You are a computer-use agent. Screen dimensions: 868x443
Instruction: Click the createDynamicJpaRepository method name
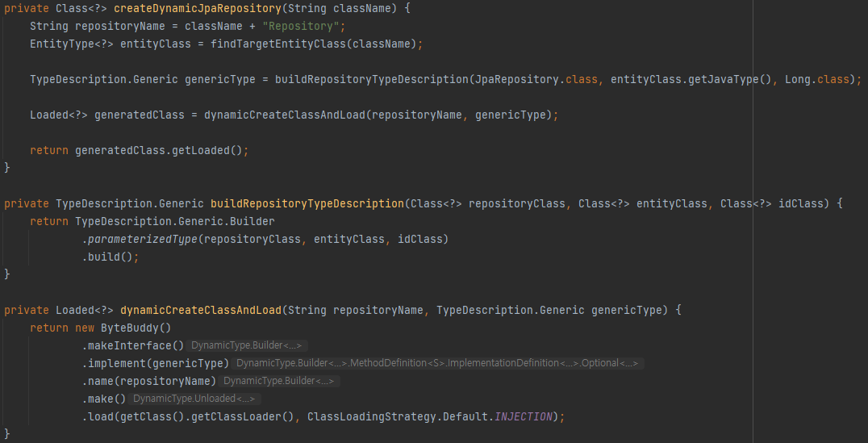click(197, 8)
